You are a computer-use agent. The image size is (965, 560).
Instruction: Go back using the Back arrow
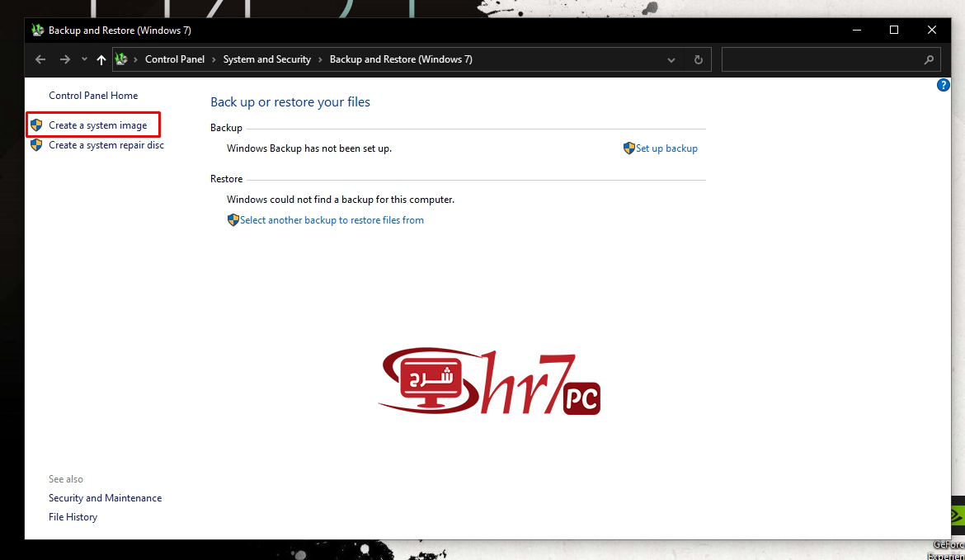coord(40,59)
